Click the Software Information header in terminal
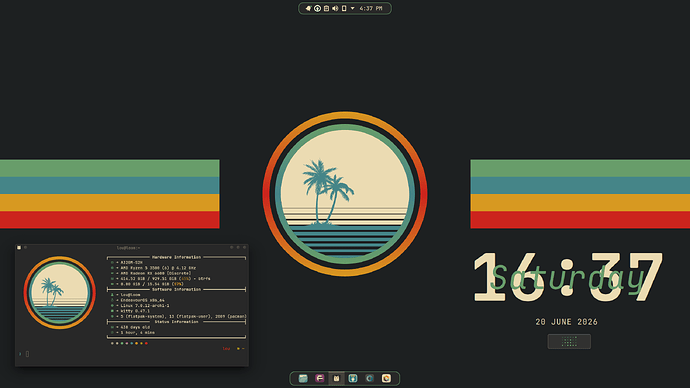 tap(176, 289)
